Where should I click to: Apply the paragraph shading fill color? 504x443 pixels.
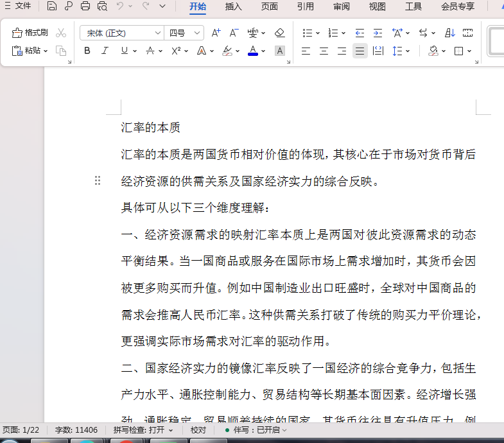(433, 51)
